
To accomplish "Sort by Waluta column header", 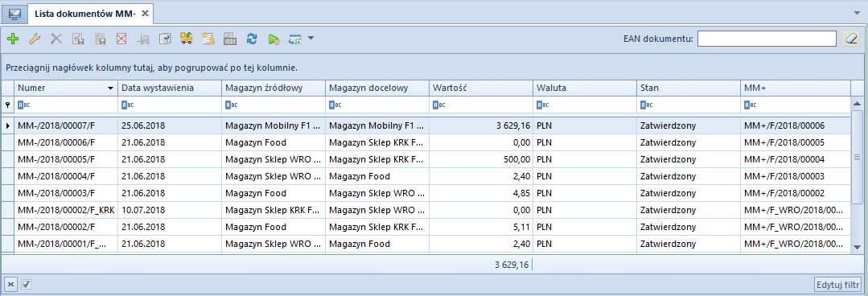I will coord(585,88).
